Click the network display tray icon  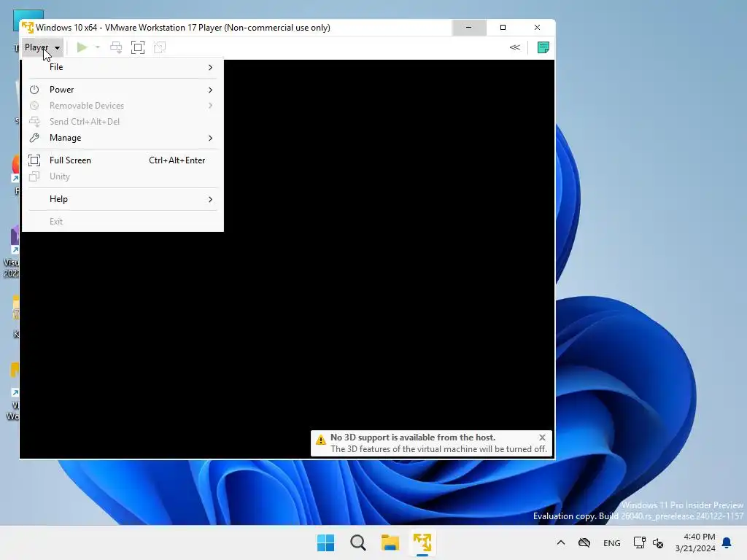click(x=639, y=542)
